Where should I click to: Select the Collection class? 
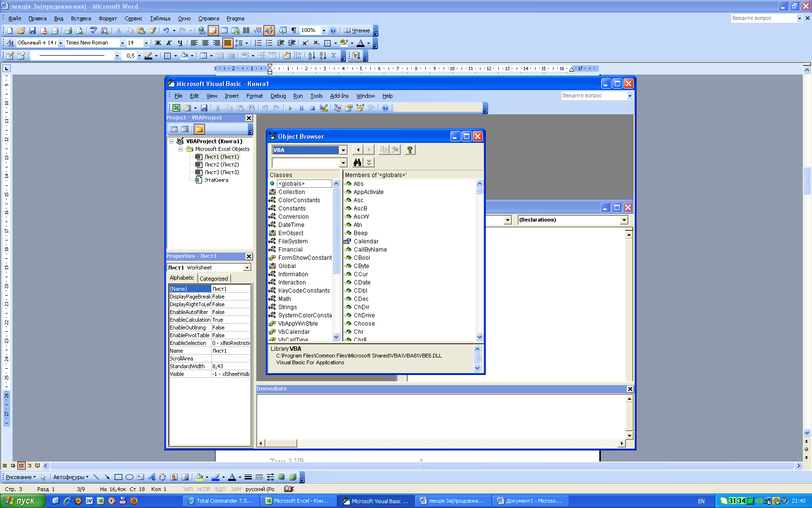coord(291,192)
